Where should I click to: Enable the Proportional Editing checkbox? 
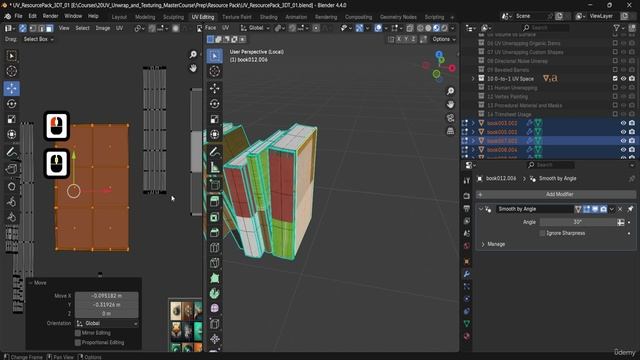[x=78, y=342]
